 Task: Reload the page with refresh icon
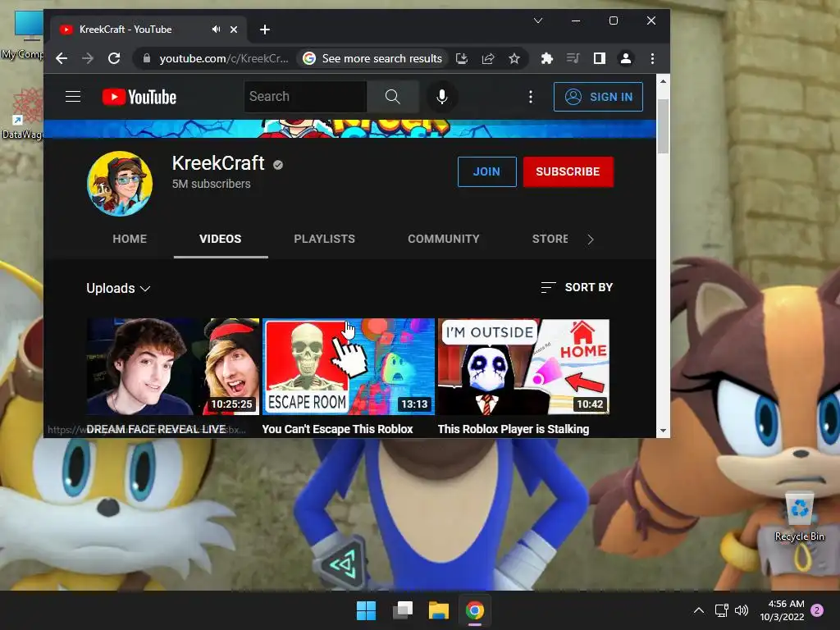tap(114, 58)
